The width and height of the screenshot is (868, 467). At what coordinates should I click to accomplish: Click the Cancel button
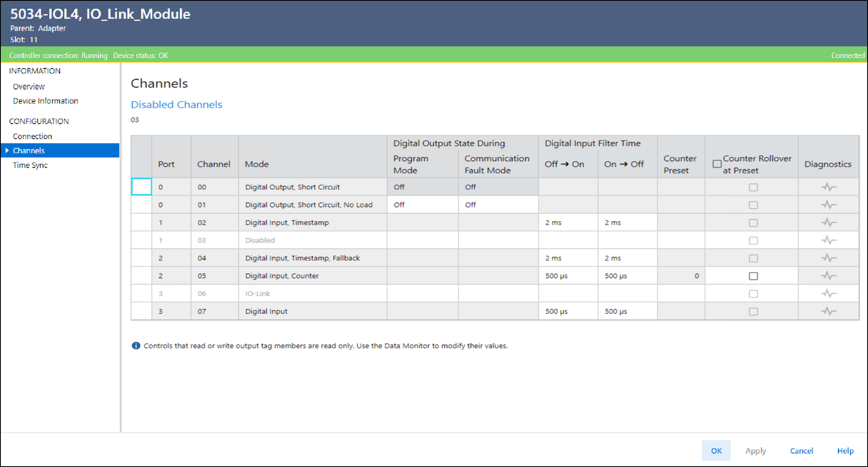801,451
